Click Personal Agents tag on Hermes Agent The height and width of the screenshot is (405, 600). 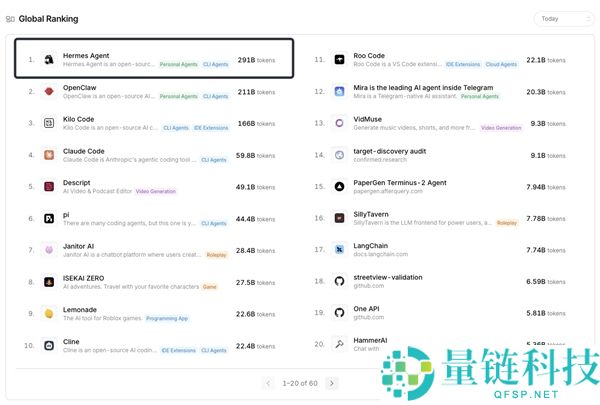(179, 64)
